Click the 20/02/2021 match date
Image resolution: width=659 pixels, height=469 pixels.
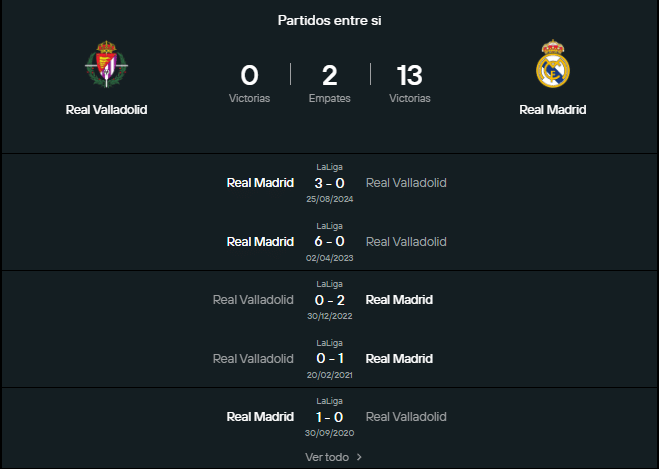pyautogui.click(x=330, y=374)
